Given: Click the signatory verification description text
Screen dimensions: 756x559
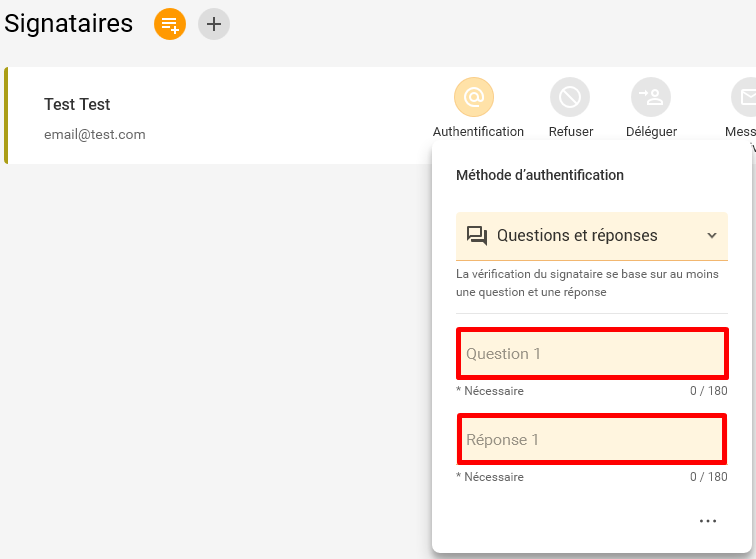Looking at the screenshot, I should [587, 283].
